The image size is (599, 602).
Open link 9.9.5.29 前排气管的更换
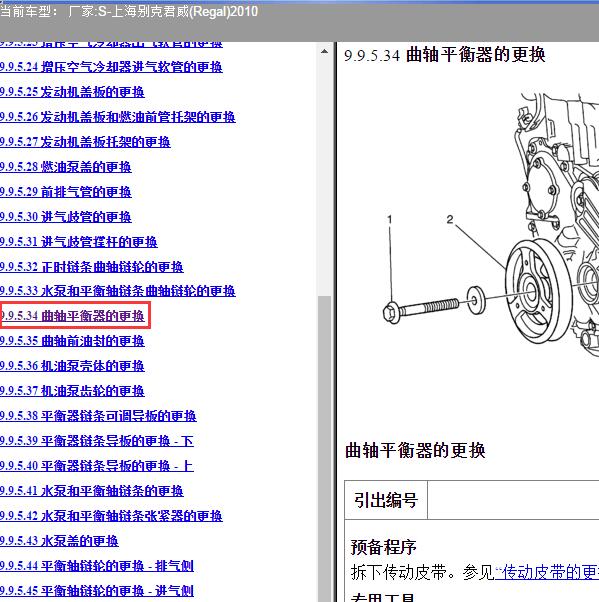[x=66, y=192]
